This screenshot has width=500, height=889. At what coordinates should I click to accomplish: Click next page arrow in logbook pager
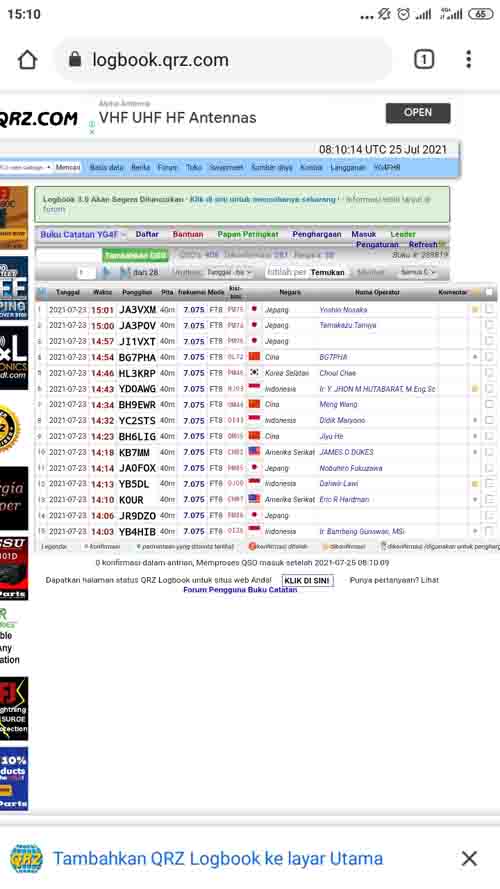pyautogui.click(x=107, y=273)
